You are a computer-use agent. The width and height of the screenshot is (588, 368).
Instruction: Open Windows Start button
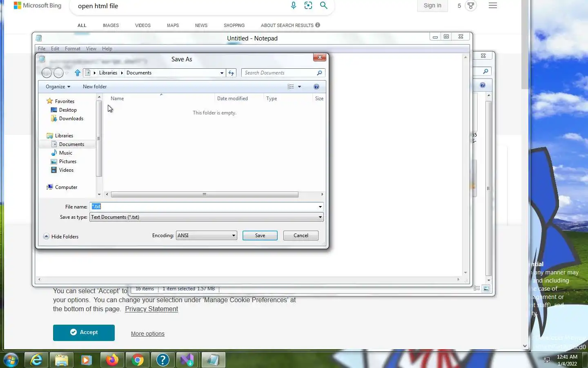coord(11,360)
